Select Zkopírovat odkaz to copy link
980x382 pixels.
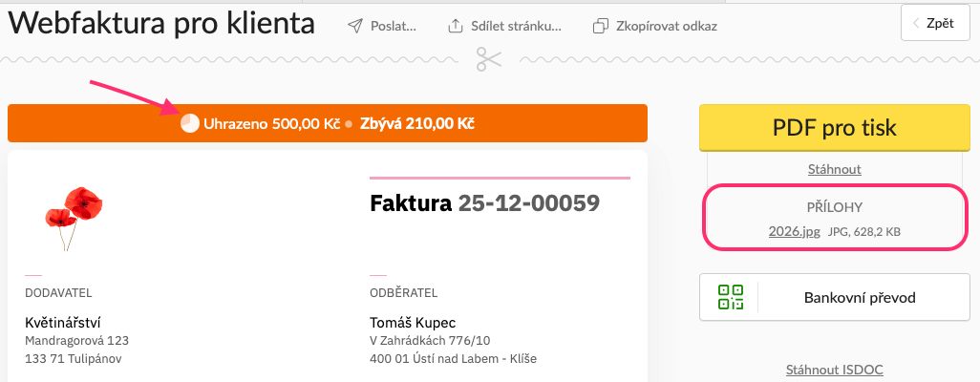click(667, 26)
